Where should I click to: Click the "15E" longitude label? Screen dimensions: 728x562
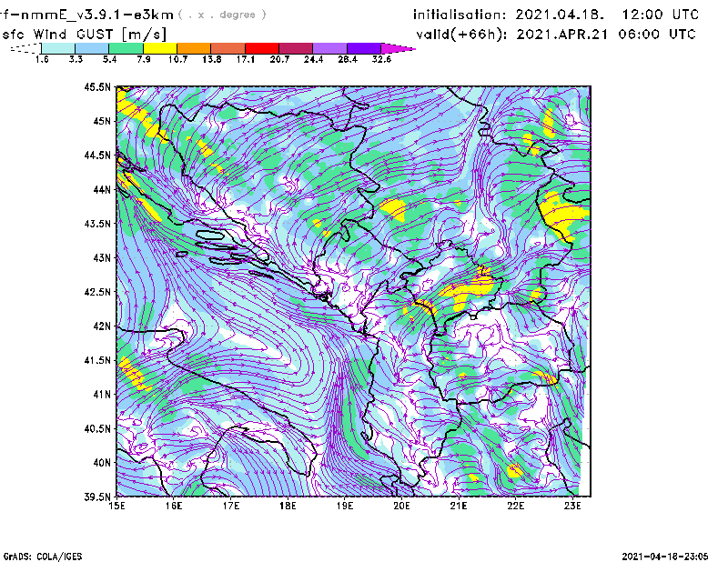[x=116, y=506]
